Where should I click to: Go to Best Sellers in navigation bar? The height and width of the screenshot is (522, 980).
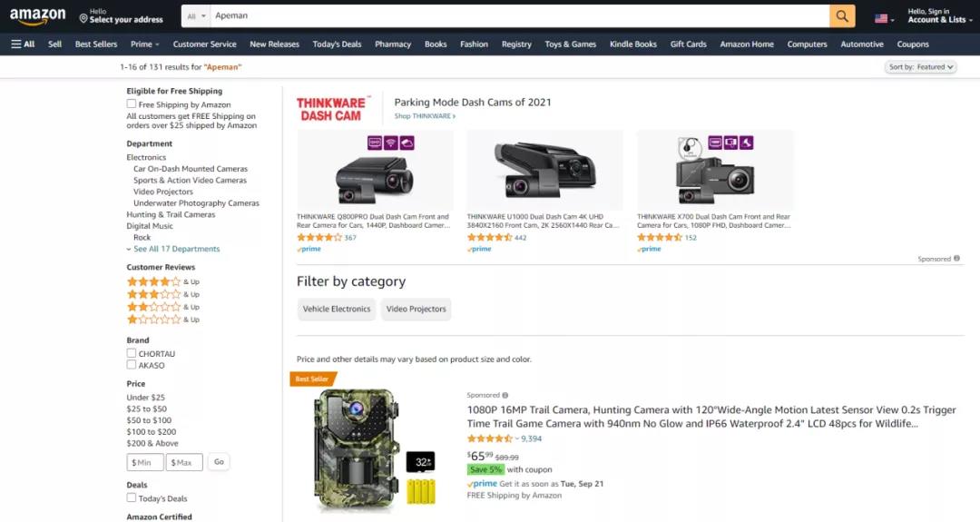click(x=96, y=44)
